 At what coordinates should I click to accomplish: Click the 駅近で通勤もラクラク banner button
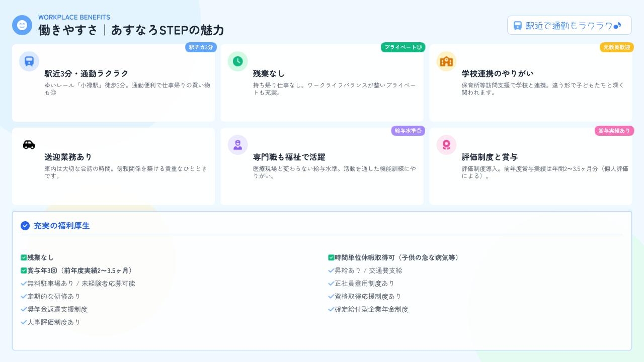point(569,26)
